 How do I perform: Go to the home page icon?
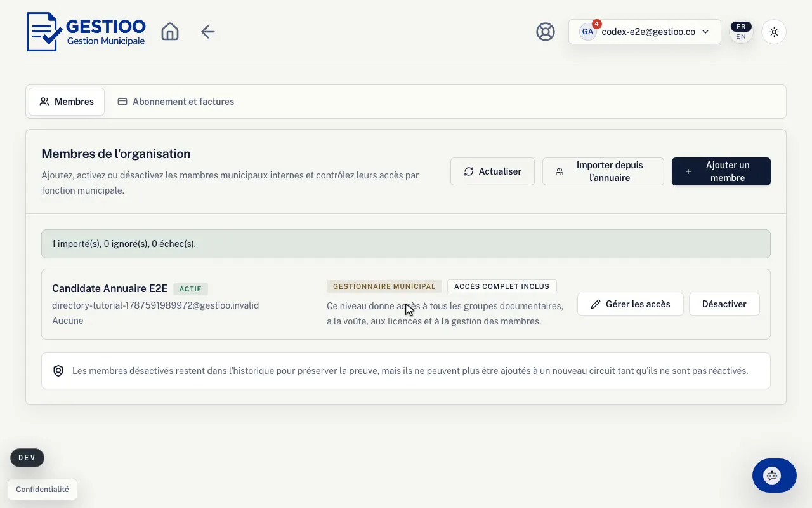tap(170, 32)
